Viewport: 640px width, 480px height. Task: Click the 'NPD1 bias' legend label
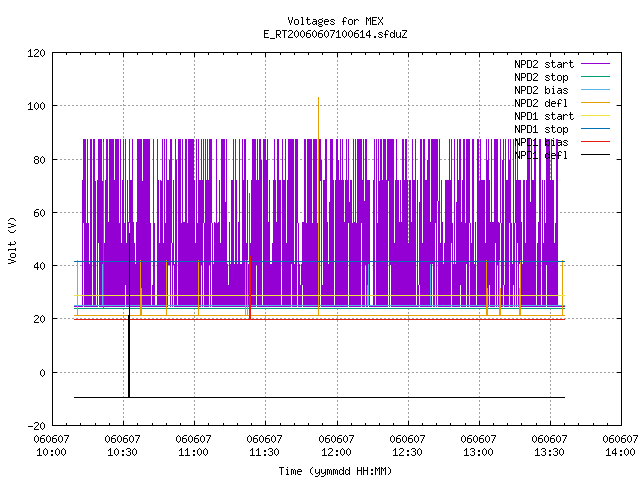coord(541,142)
